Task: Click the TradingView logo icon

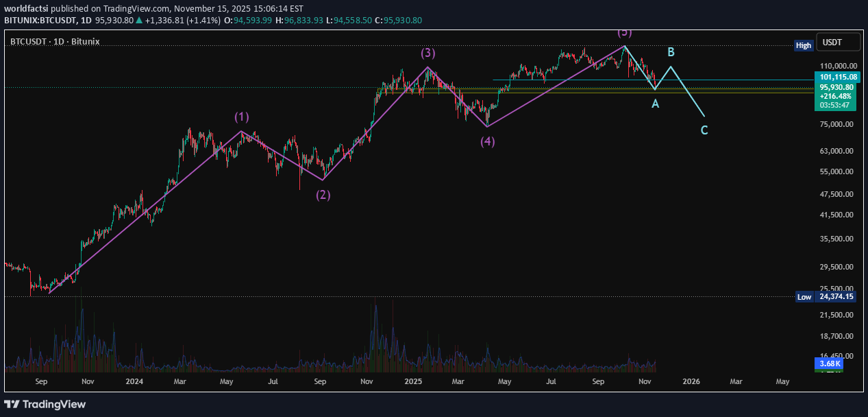Action: [x=13, y=404]
